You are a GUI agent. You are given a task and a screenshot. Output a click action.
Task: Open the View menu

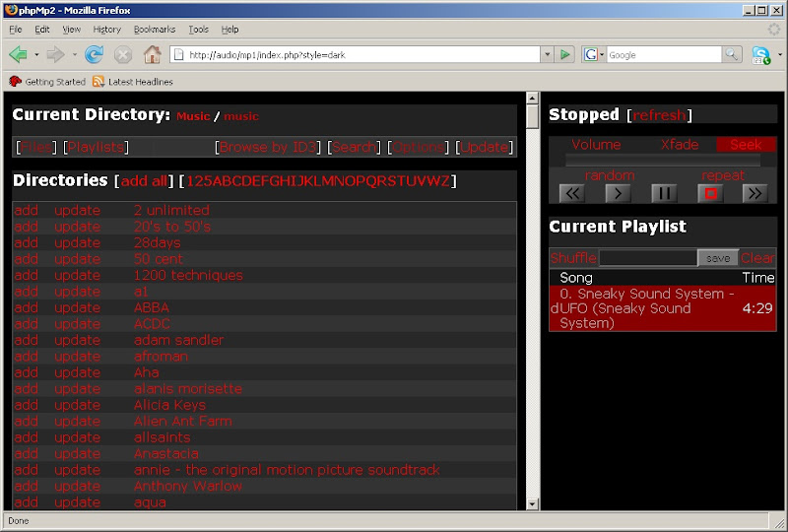click(x=71, y=30)
